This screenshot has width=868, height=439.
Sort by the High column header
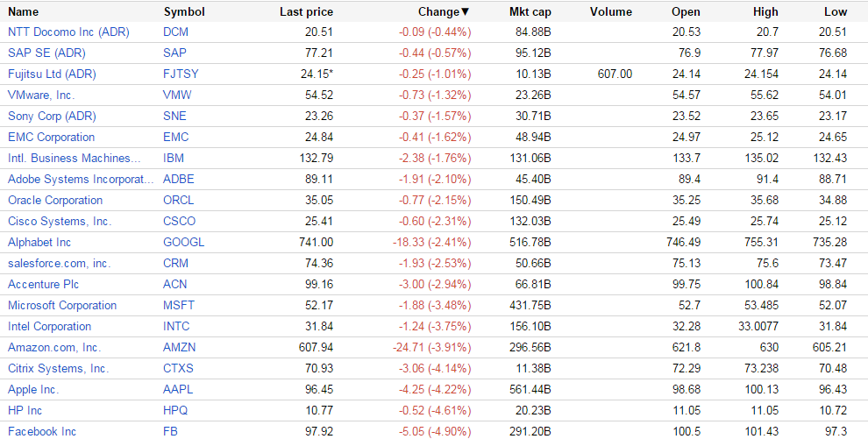click(x=765, y=12)
